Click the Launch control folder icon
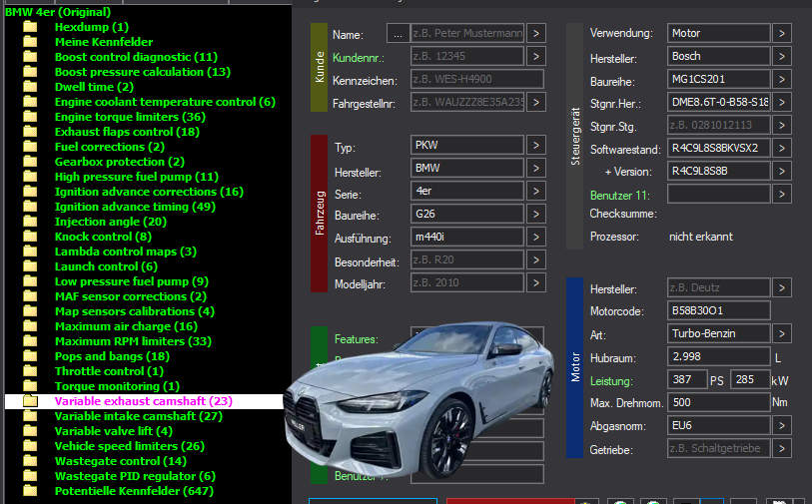Viewport: 812px width, 504px height. [30, 266]
